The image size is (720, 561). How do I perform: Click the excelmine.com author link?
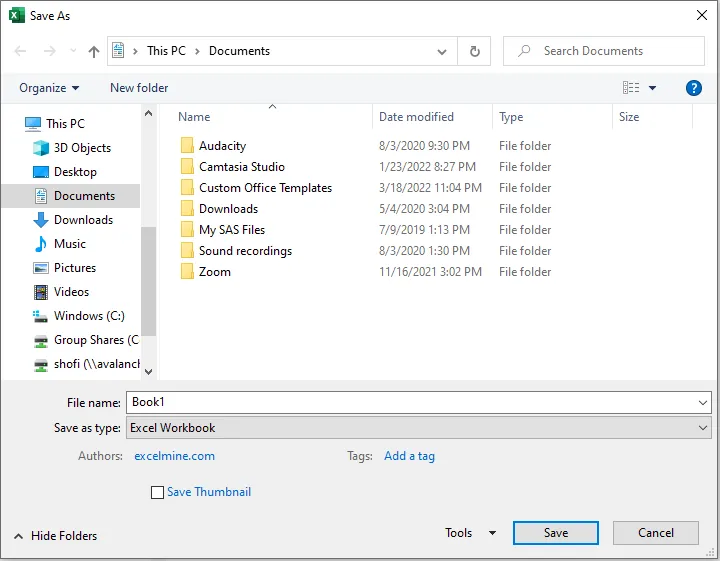(x=174, y=456)
